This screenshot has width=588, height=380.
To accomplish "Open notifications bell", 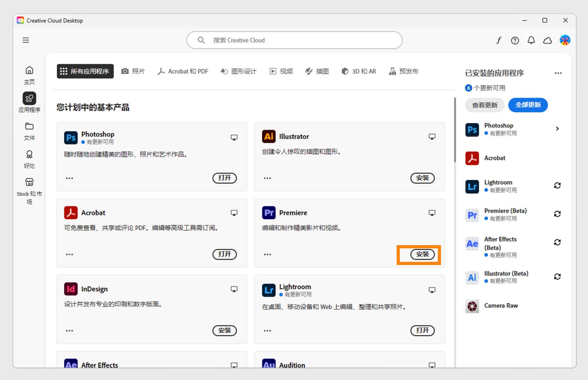I will click(x=531, y=40).
